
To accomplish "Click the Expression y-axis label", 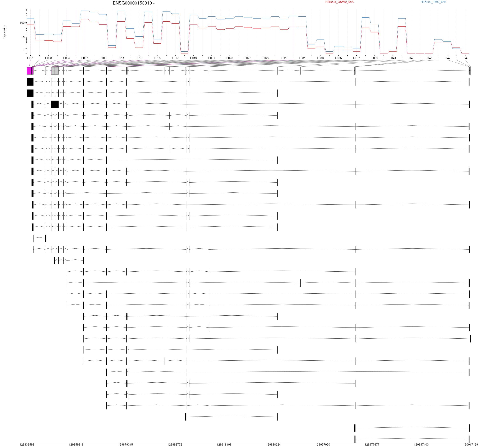I will tap(4, 32).
